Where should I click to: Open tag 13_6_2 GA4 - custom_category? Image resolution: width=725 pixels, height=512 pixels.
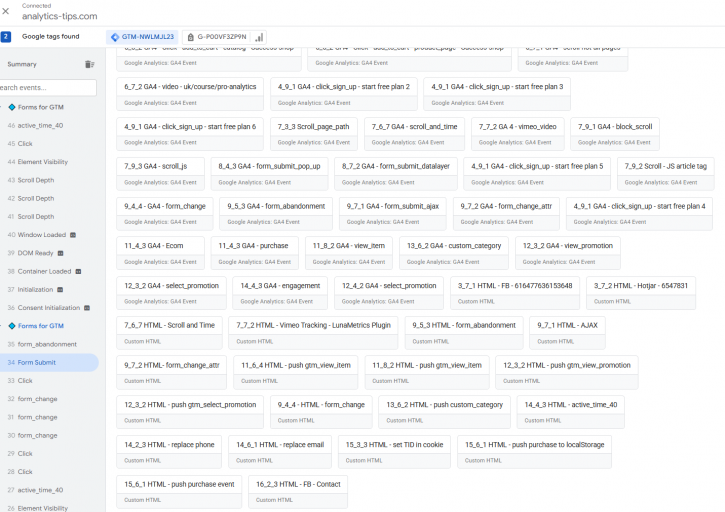[454, 253]
